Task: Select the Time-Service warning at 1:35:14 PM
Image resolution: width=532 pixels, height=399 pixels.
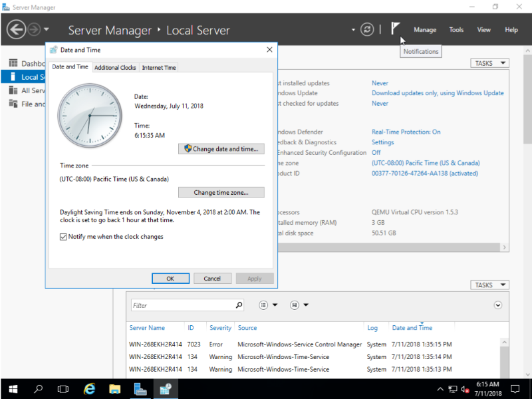Action: click(314, 357)
